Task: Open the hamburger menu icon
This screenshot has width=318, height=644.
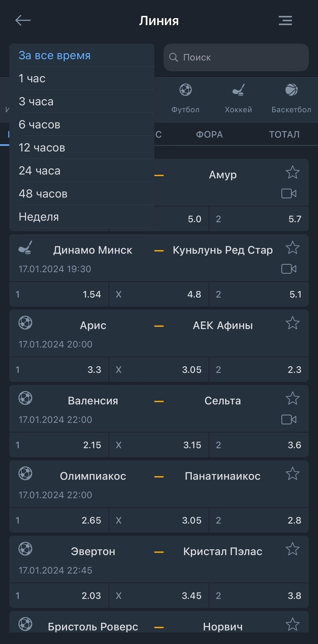Action: click(285, 21)
